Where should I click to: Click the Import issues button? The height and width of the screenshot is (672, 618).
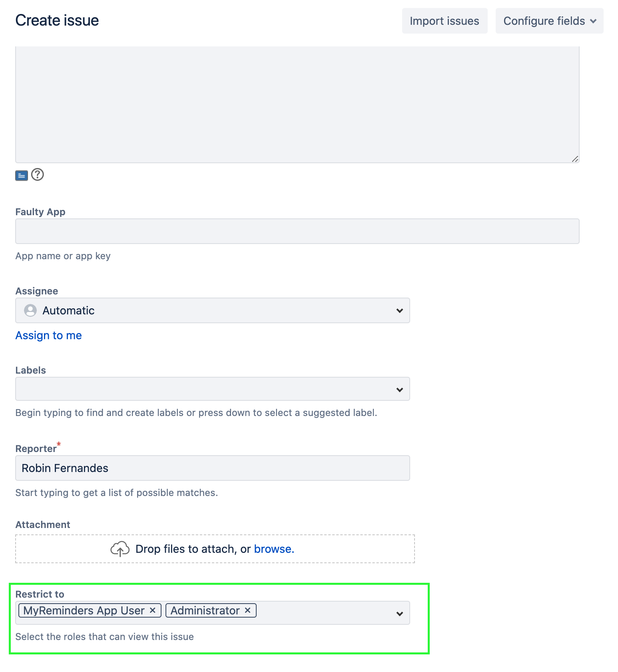click(x=445, y=21)
